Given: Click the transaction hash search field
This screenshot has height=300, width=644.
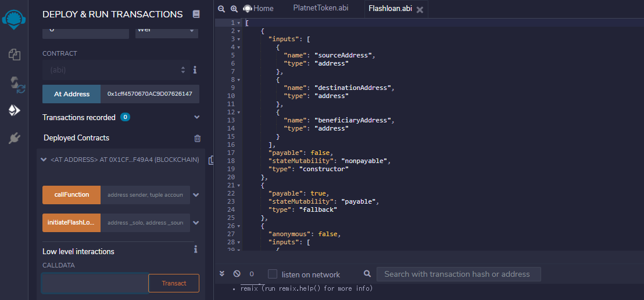Looking at the screenshot, I should [459, 274].
